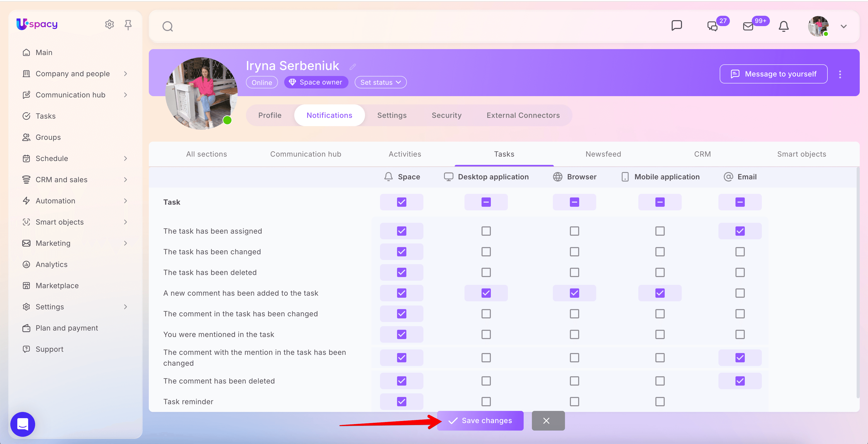Select the All sections tab
The image size is (868, 444).
pos(207,154)
